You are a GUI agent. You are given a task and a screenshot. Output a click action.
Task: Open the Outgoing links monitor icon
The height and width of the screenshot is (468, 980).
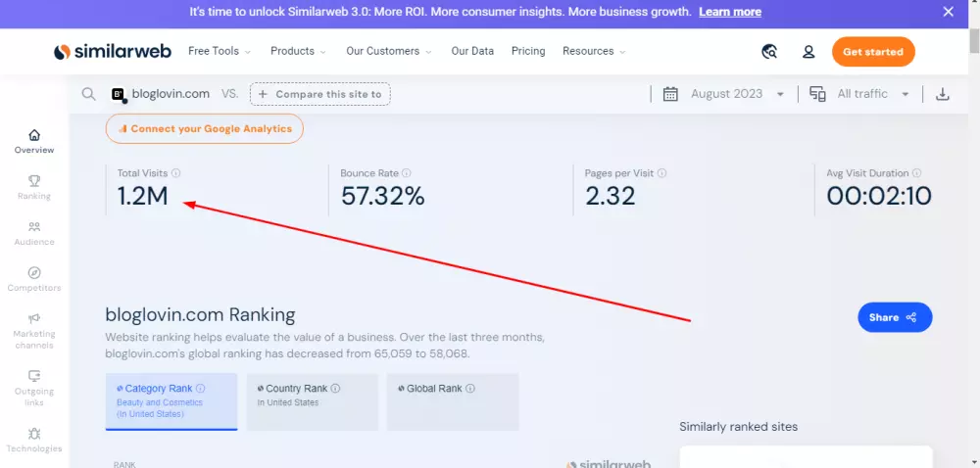click(x=34, y=376)
